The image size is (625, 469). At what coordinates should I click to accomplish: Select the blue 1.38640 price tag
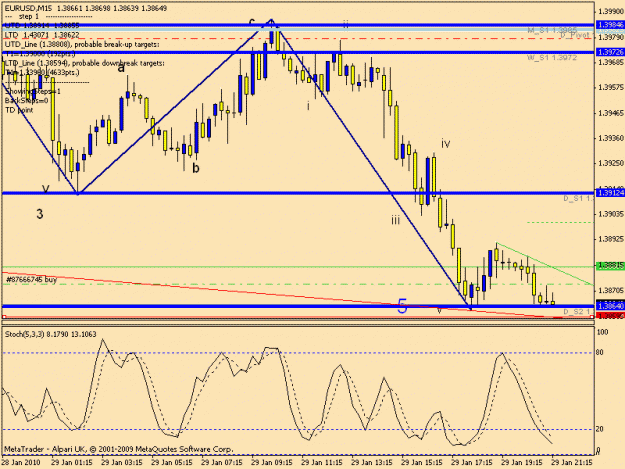[x=610, y=306]
